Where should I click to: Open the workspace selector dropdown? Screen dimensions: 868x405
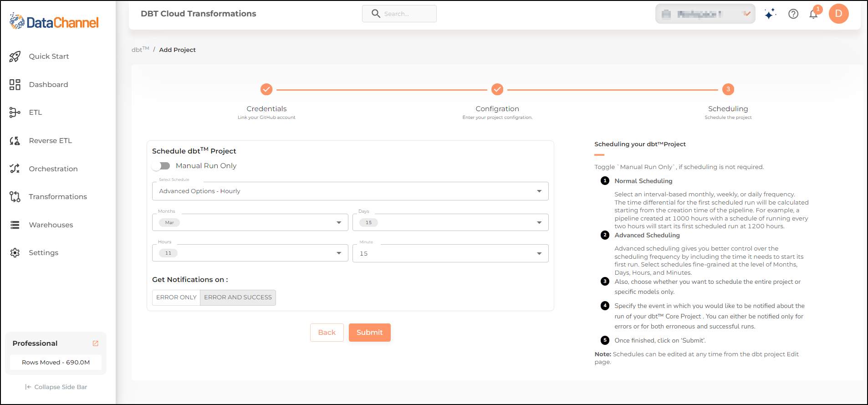(705, 14)
